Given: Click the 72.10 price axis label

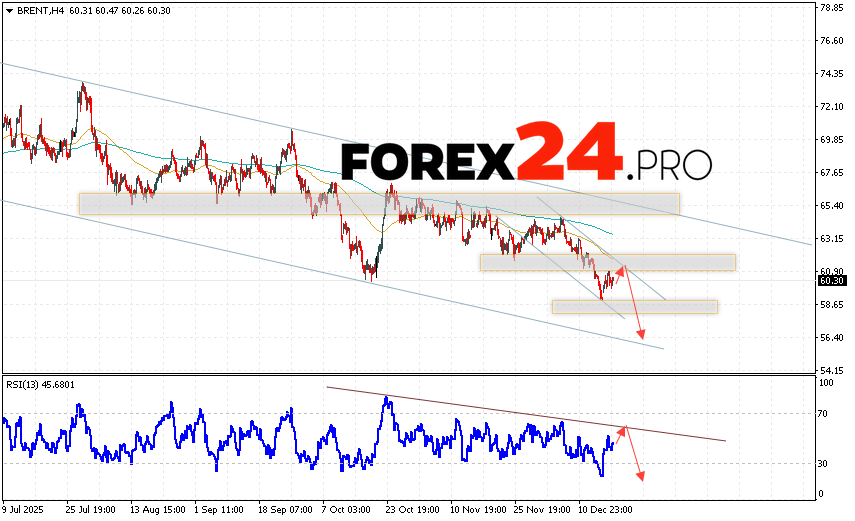Looking at the screenshot, I should pos(832,106).
